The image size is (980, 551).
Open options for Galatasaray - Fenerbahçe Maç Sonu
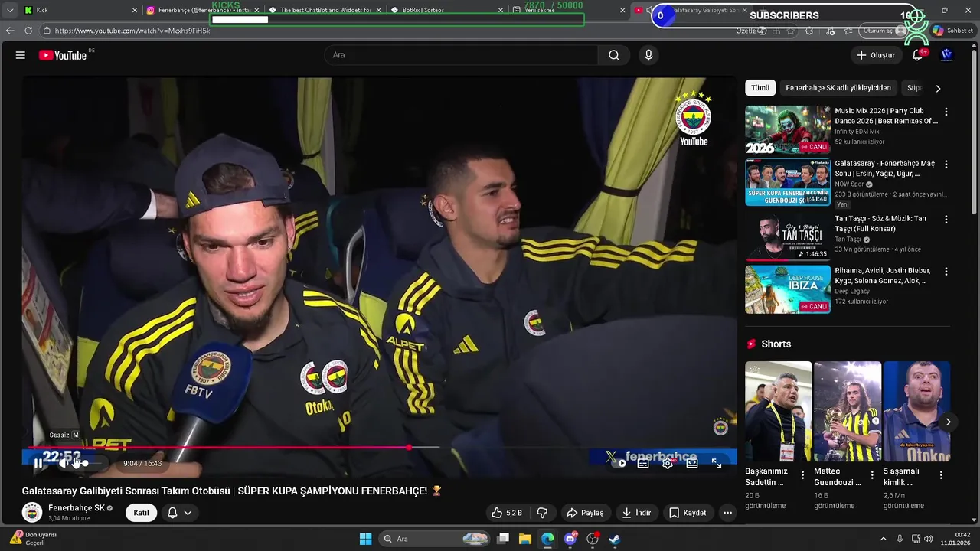click(946, 165)
